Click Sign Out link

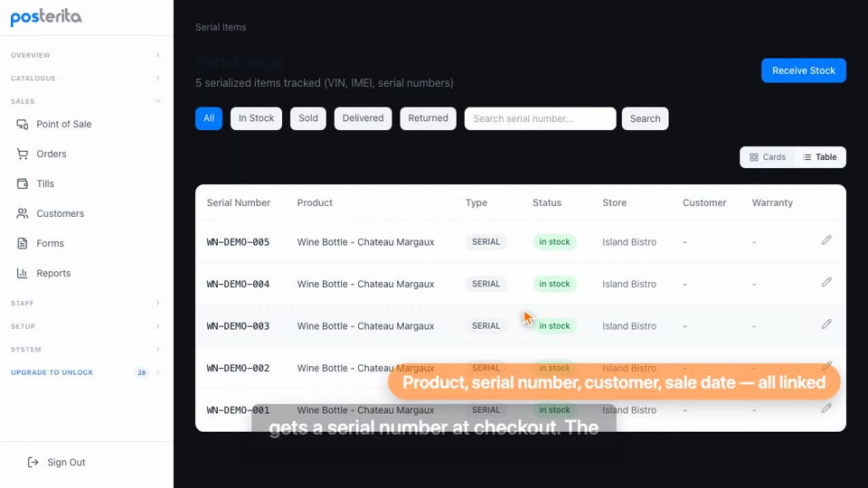(66, 462)
